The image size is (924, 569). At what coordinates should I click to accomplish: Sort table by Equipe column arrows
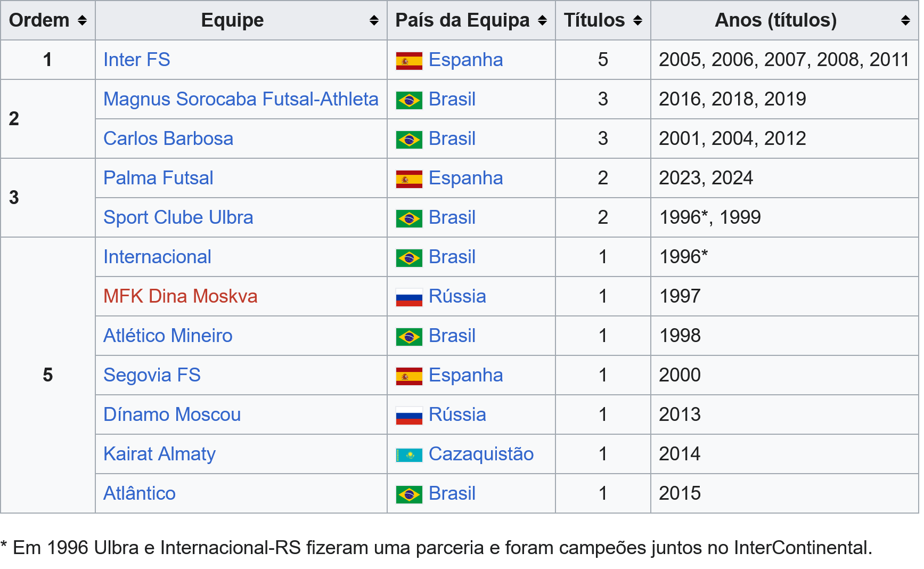pos(374,20)
